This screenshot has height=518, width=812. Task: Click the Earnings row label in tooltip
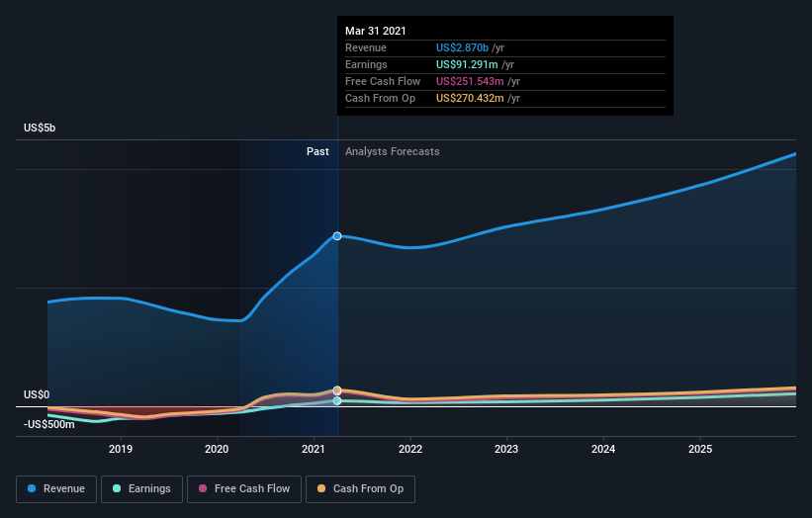point(366,64)
